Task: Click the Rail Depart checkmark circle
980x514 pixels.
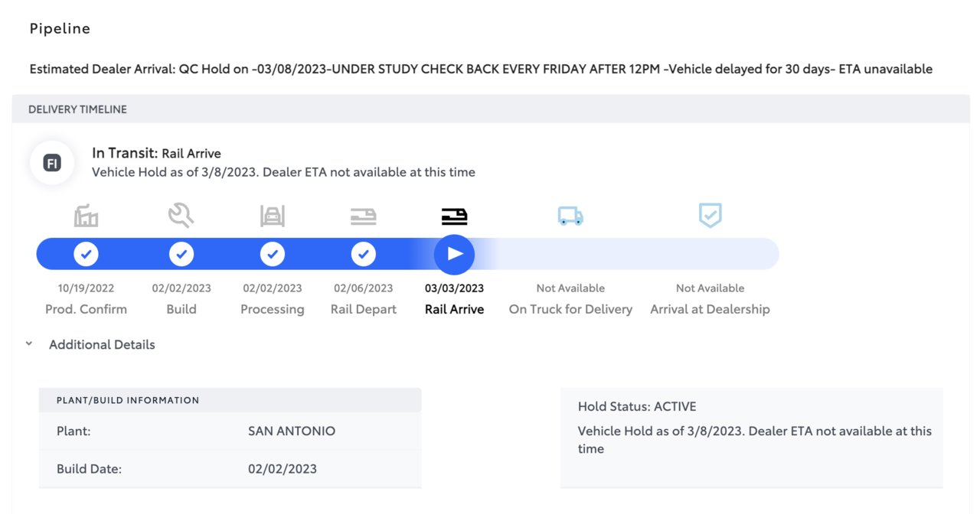Action: [x=364, y=253]
